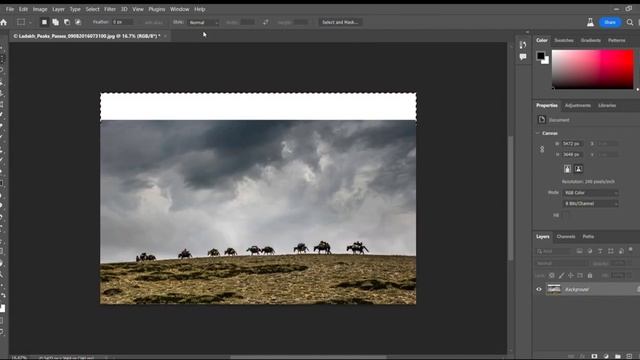Go to the Photoshop Home screen icon
This screenshot has width=640, height=360.
click(4, 22)
